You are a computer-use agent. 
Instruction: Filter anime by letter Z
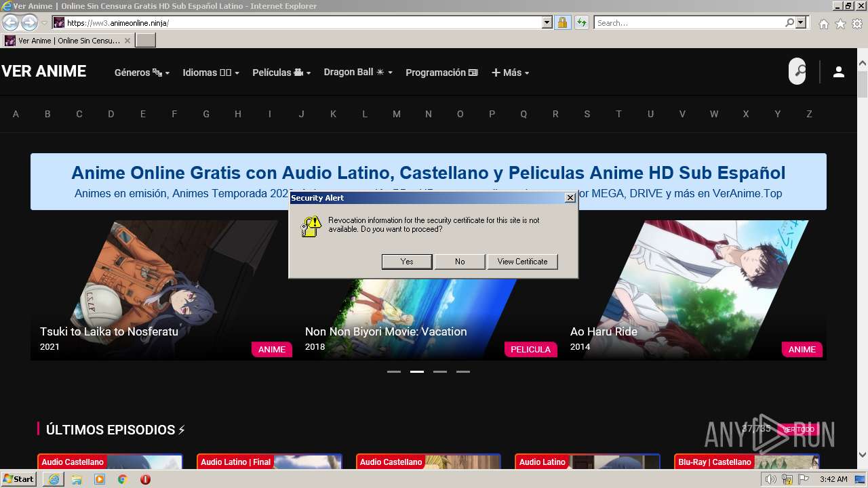tap(809, 114)
